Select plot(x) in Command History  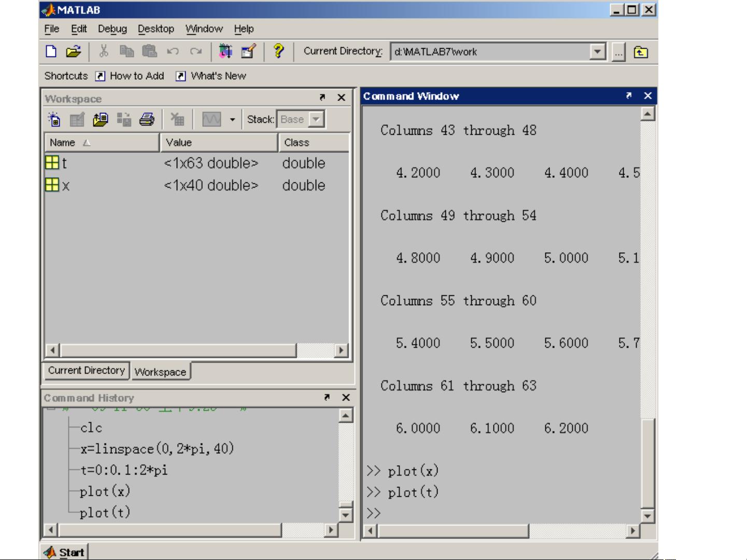tap(105, 492)
